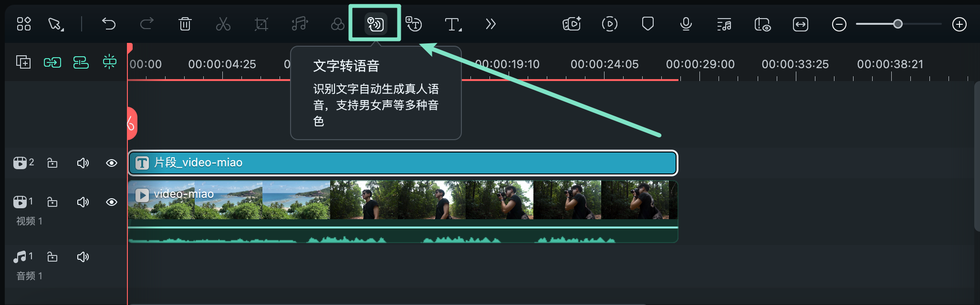The image size is (980, 305).
Task: Toggle the timeline snapping icon
Action: pos(110,62)
